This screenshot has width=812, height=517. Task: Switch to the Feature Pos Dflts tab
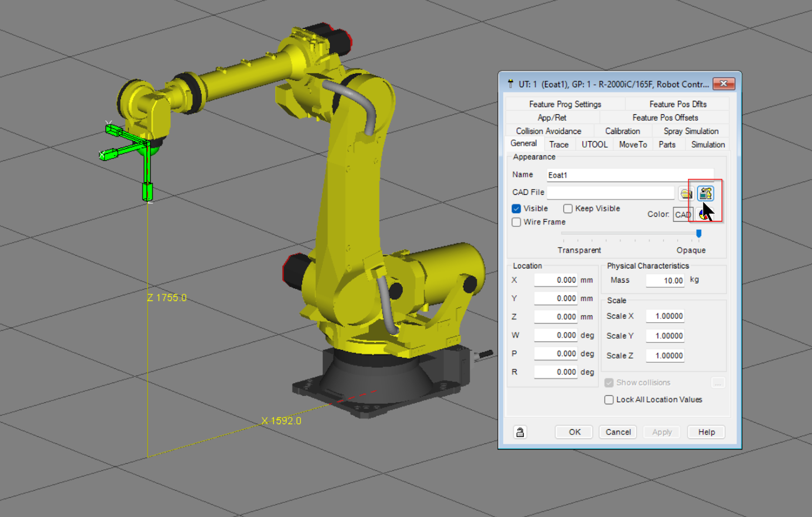678,104
